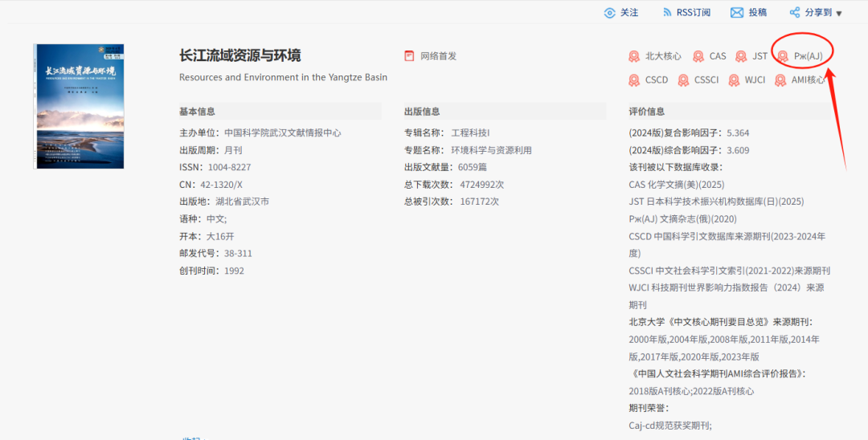Click the medal icon beside Pж(AJ)

click(x=783, y=56)
